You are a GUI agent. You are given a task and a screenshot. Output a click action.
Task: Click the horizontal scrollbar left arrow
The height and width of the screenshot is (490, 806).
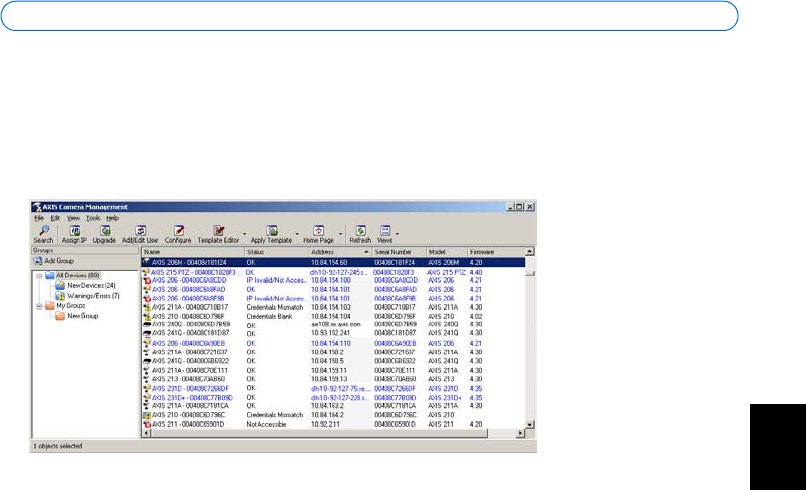coord(146,433)
